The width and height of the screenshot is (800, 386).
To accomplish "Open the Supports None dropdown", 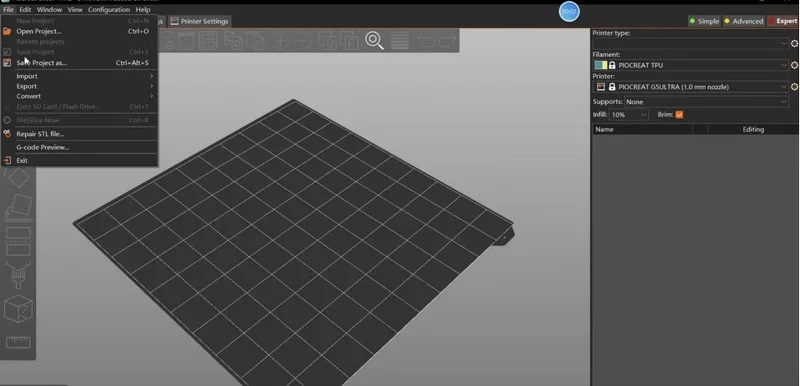I will tap(706, 102).
